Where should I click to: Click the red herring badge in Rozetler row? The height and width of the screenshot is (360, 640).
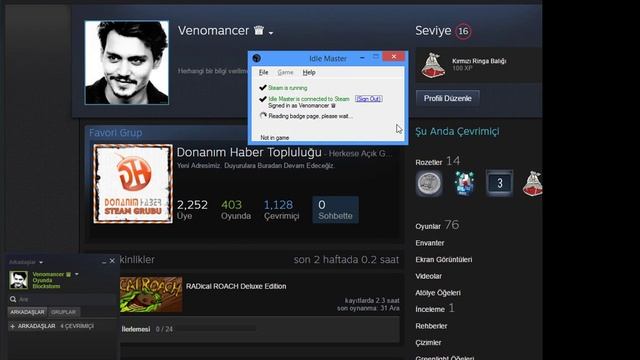coord(532,183)
